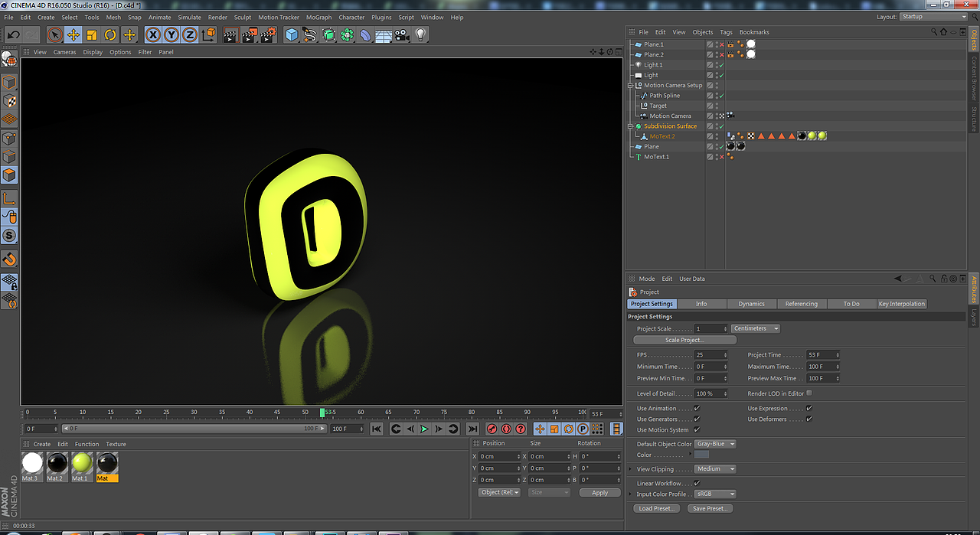Uncheck Use Generators checkbox
Screen dimensions: 980x535
(x=697, y=419)
